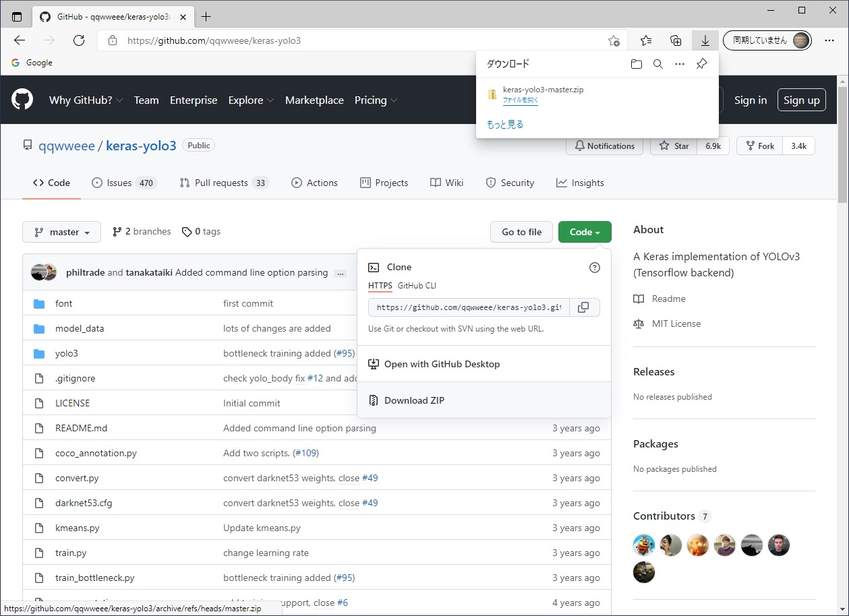Viewport: 849px width, 616px height.
Task: Open Google bookmark in favorites bar
Action: point(32,63)
